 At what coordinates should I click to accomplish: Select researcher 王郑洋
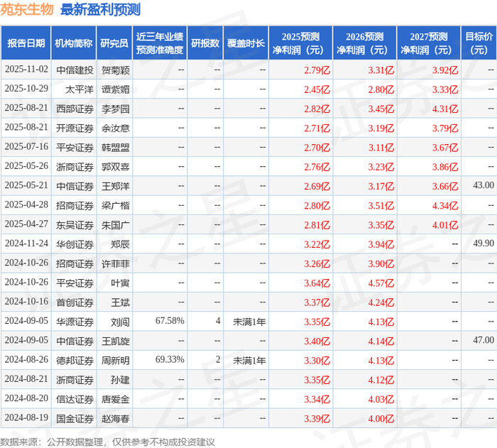coord(115,186)
